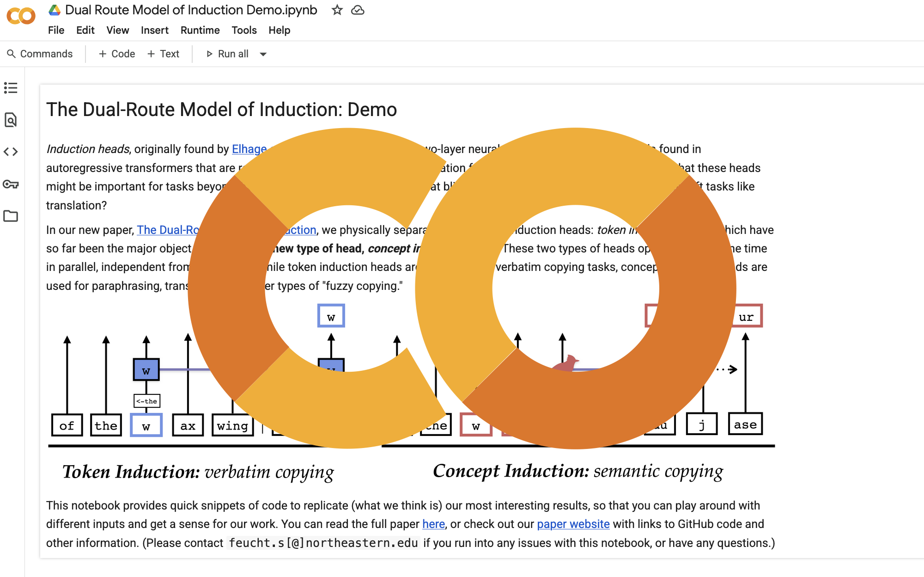
Task: Open the Help menu
Action: [280, 30]
